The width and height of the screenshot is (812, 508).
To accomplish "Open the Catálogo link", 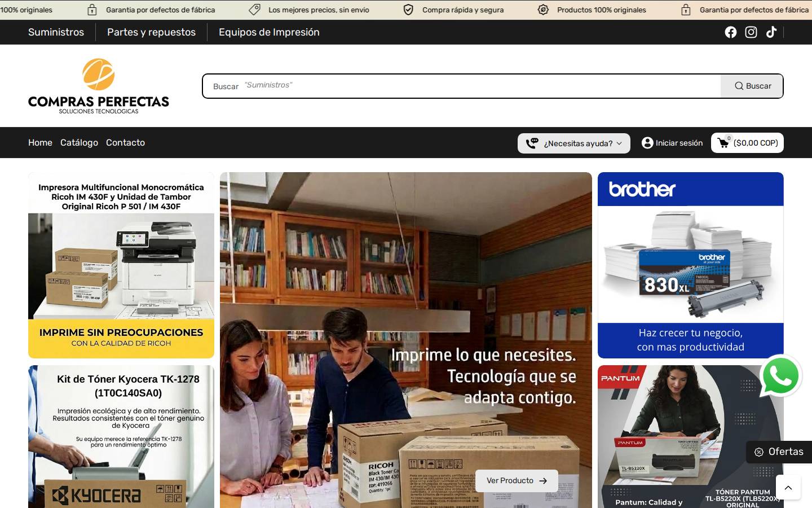I will coord(79,143).
